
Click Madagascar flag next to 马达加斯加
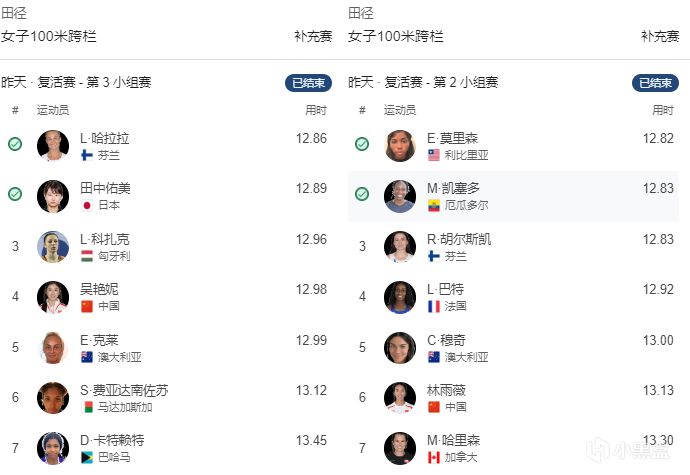[87, 407]
